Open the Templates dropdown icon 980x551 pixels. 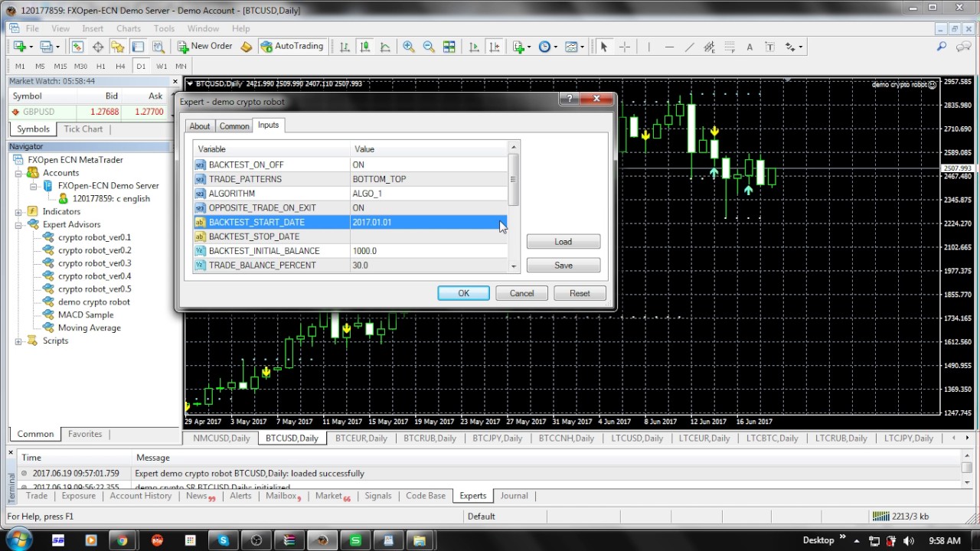point(574,47)
